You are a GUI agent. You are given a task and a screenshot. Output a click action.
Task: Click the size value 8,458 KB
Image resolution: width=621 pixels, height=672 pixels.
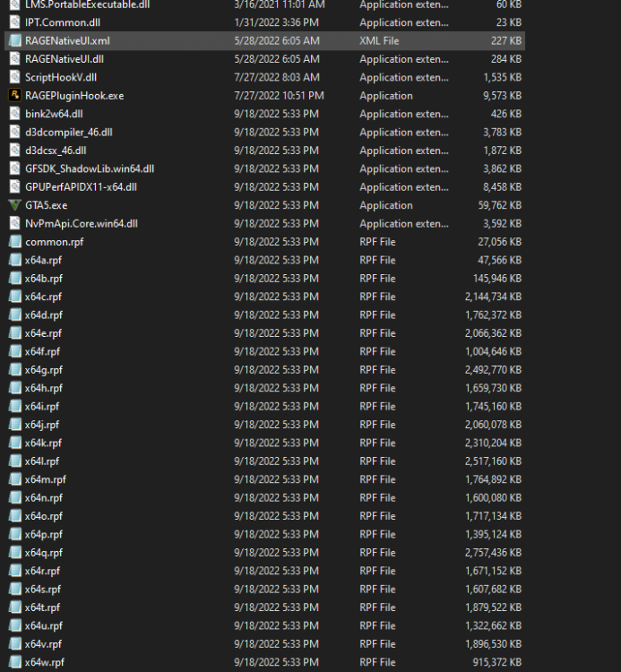[x=503, y=187]
